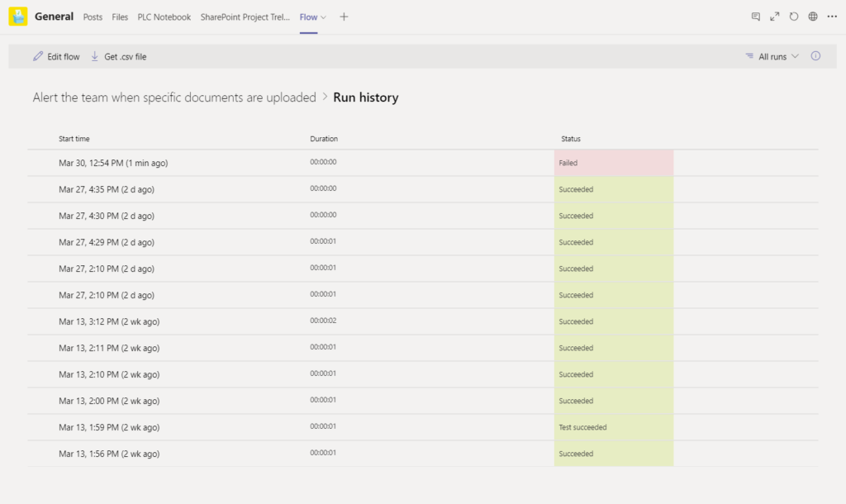View run history info icon

pos(815,55)
